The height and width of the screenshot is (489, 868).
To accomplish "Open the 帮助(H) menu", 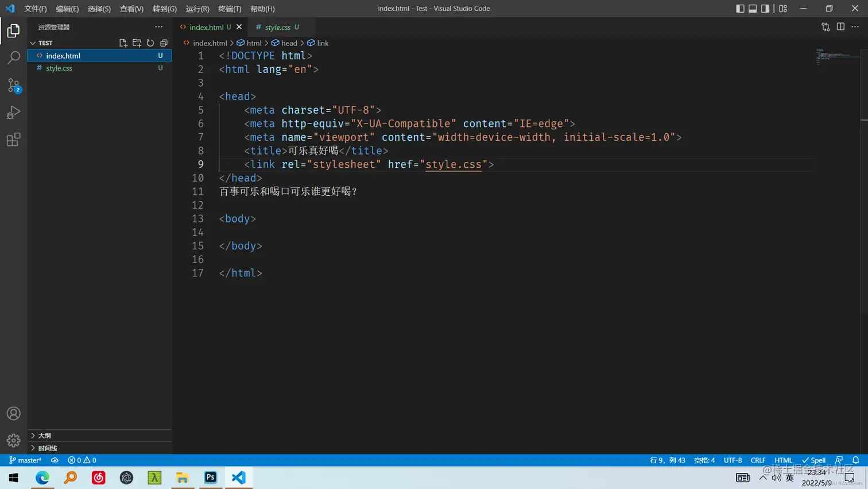I will (x=262, y=9).
